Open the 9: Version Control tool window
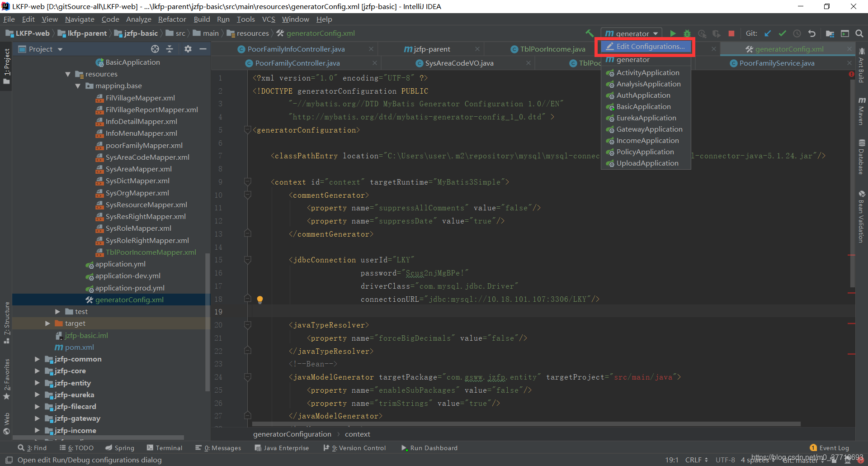 tap(355, 448)
